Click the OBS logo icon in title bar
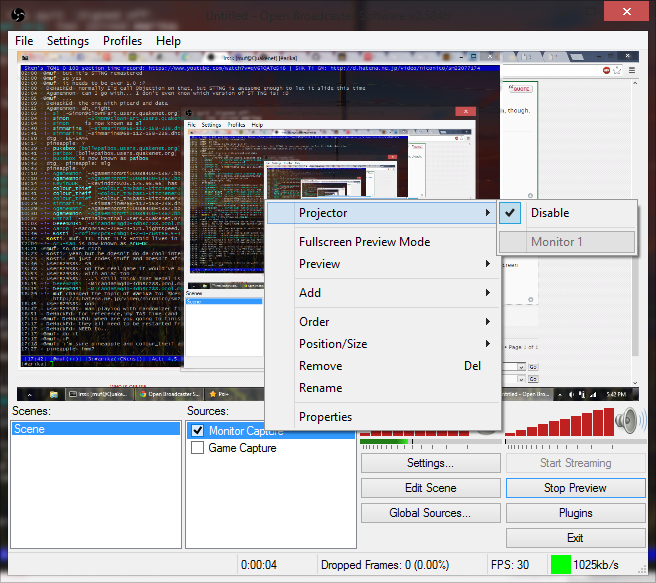This screenshot has height=583, width=656. click(18, 15)
